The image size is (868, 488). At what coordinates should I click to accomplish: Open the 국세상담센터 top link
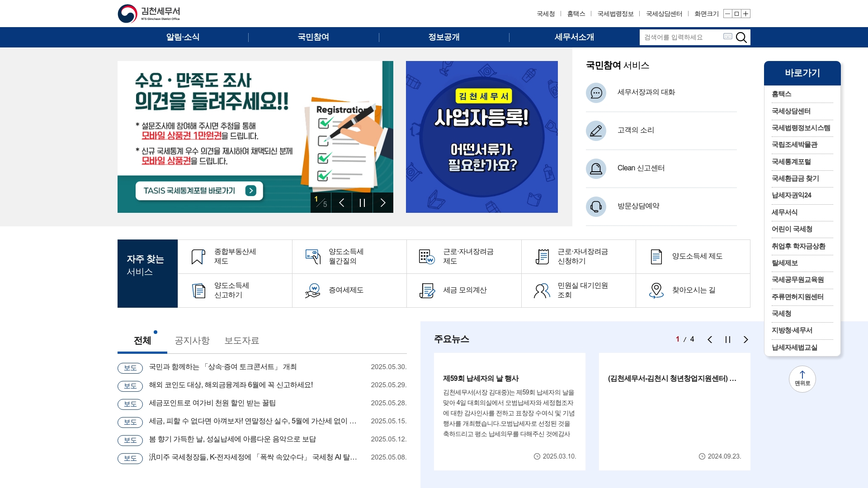coord(664,14)
